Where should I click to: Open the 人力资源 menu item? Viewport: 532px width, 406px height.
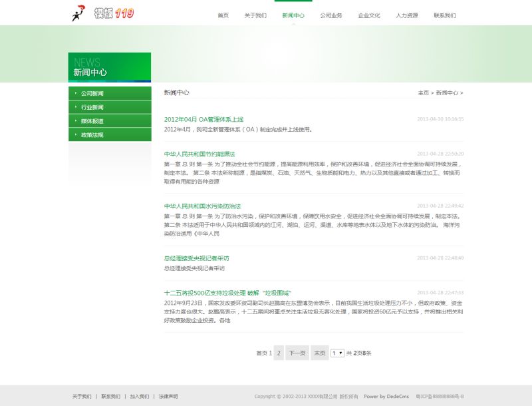[407, 15]
